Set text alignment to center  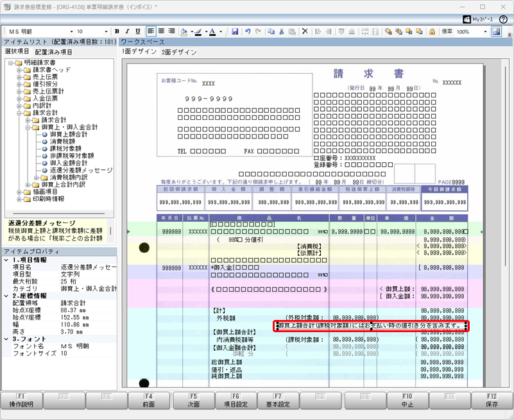click(x=161, y=31)
